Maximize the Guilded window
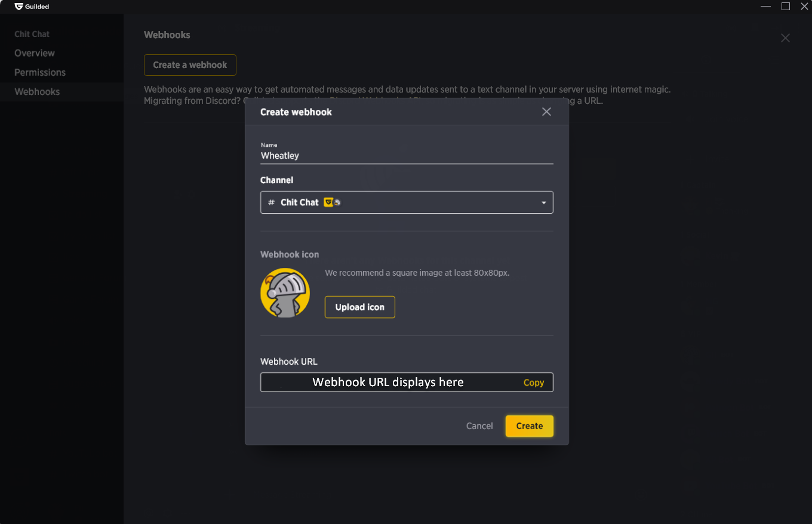Viewport: 812px width, 524px height. pos(786,6)
